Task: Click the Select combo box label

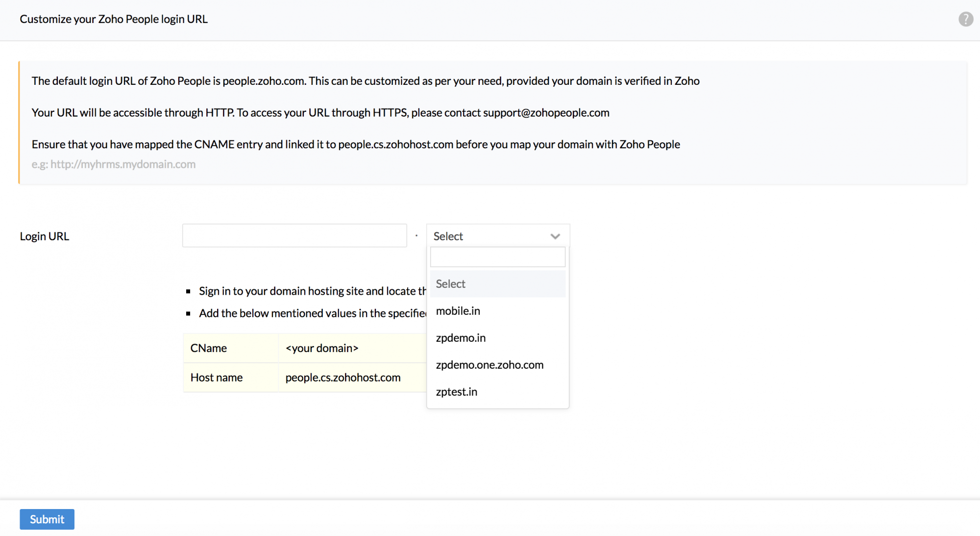Action: 448,236
